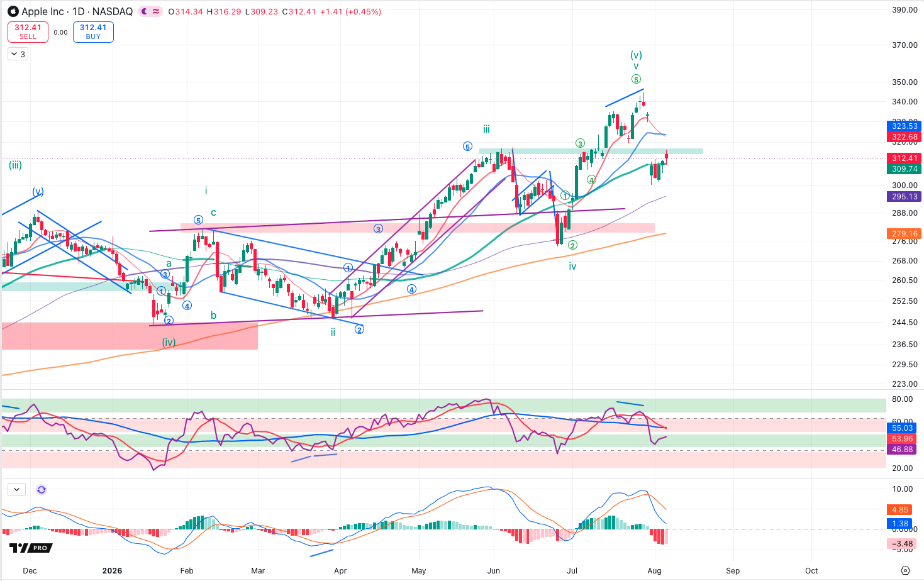Click the green resistance zone near 316
Viewport: 924px width, 581px height.
point(591,151)
